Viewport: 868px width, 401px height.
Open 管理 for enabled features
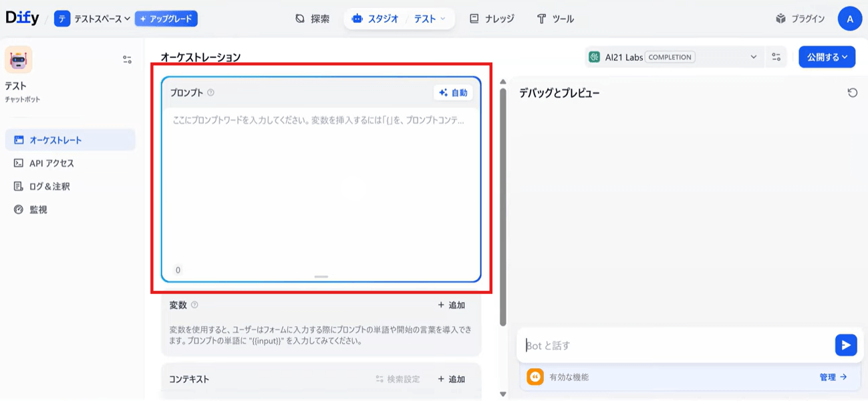coord(833,377)
